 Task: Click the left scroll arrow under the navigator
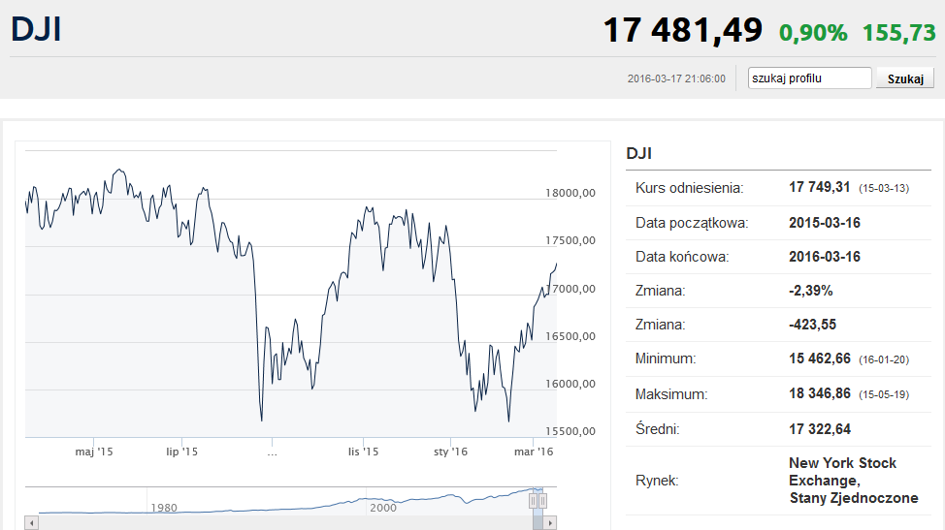30,523
